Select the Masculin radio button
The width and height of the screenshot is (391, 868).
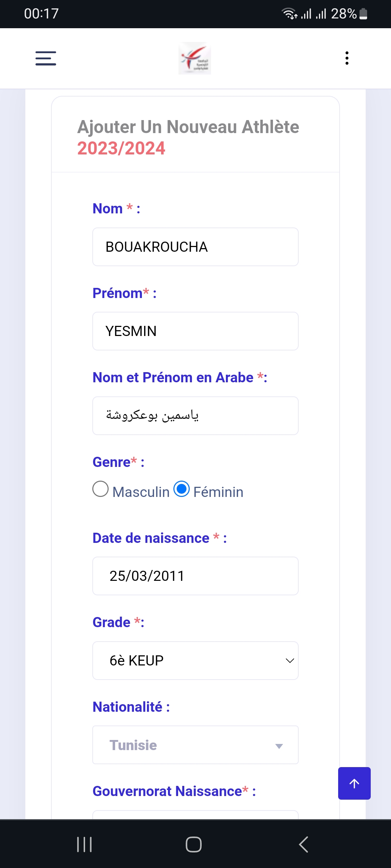pos(101,489)
